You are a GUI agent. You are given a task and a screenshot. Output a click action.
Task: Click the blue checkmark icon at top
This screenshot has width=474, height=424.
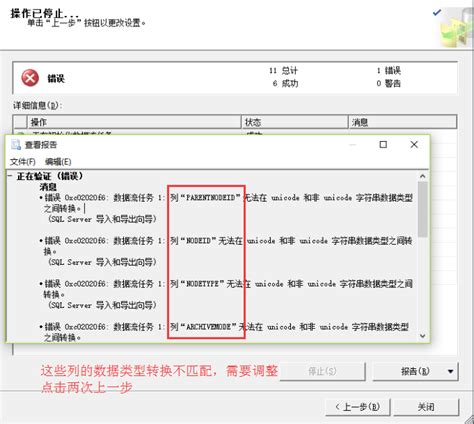pyautogui.click(x=437, y=12)
